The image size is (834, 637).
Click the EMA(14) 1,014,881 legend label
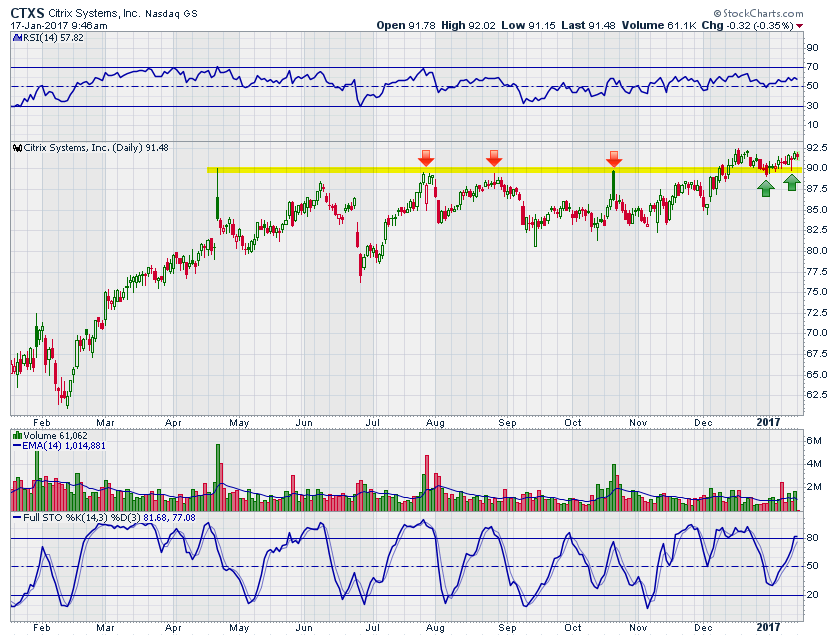[63, 446]
